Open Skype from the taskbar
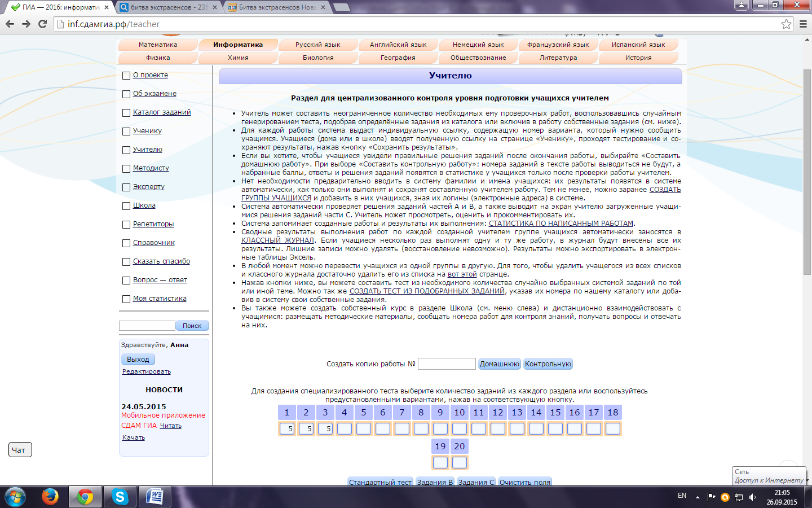The width and height of the screenshot is (812, 508). [x=120, y=497]
